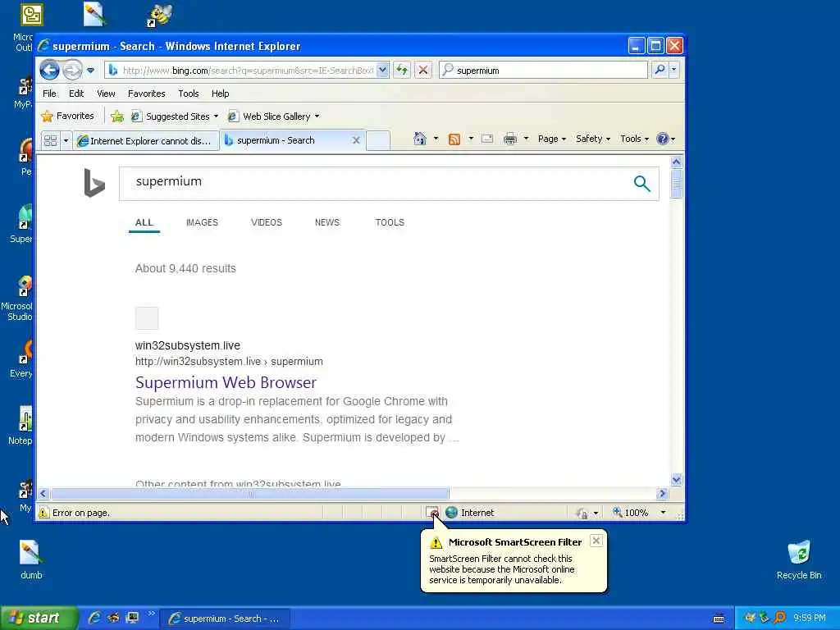
Task: Click vertical scrollbar down arrow
Action: 676,479
